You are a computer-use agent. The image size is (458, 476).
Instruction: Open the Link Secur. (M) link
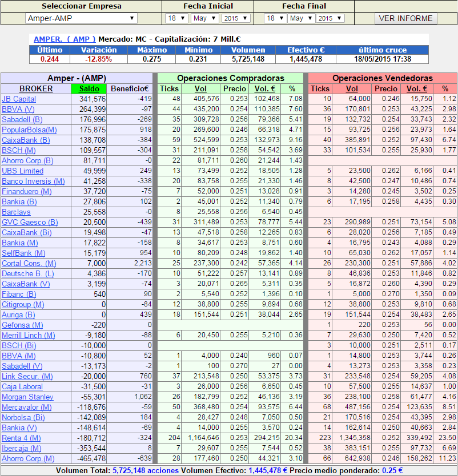coord(27,377)
